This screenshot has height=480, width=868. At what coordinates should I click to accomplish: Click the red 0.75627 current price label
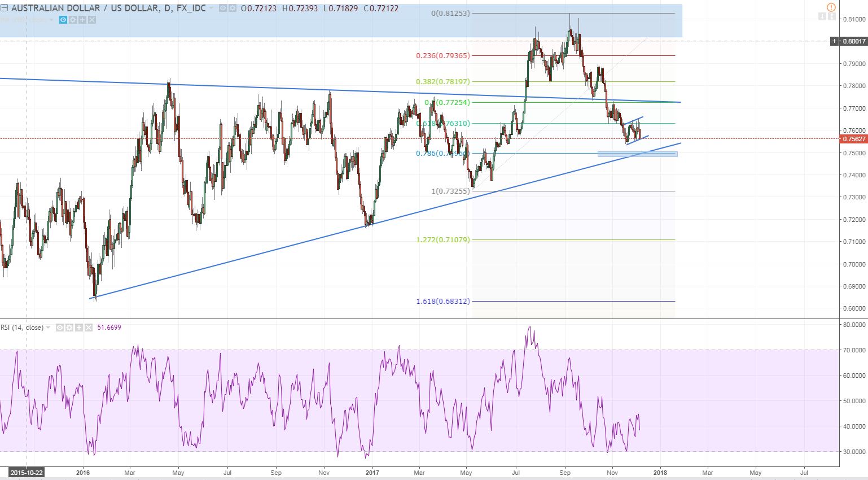853,139
